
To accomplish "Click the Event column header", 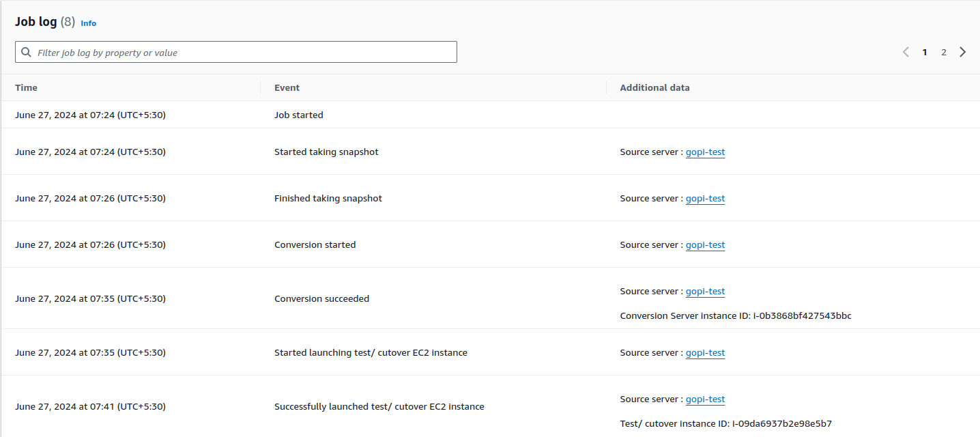I will tap(287, 87).
